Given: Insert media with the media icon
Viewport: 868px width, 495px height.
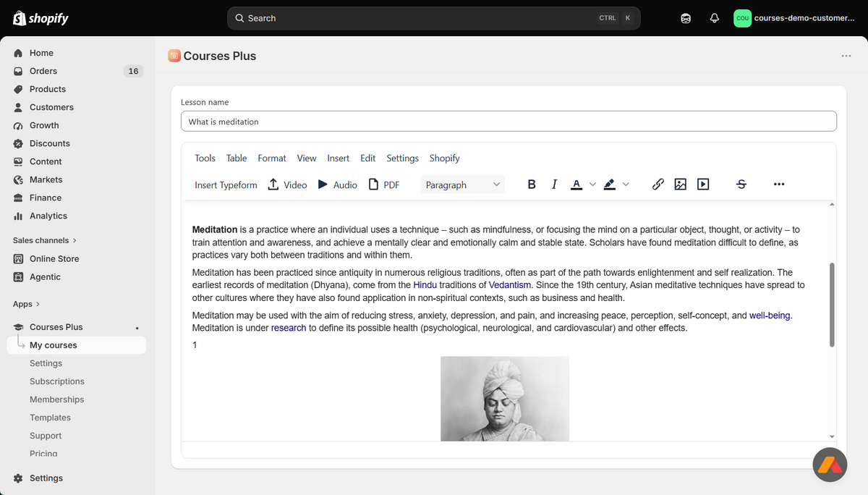Looking at the screenshot, I should [703, 185].
